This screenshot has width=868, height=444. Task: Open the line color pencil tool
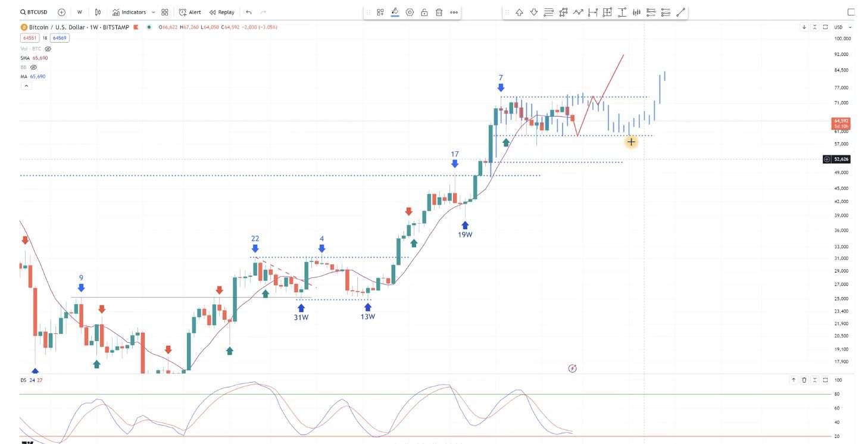tap(395, 12)
